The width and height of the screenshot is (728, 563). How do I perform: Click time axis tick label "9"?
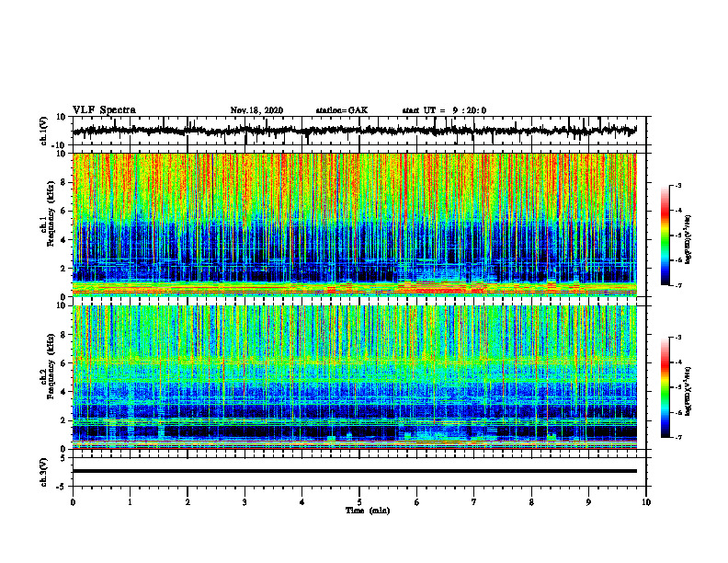[588, 502]
